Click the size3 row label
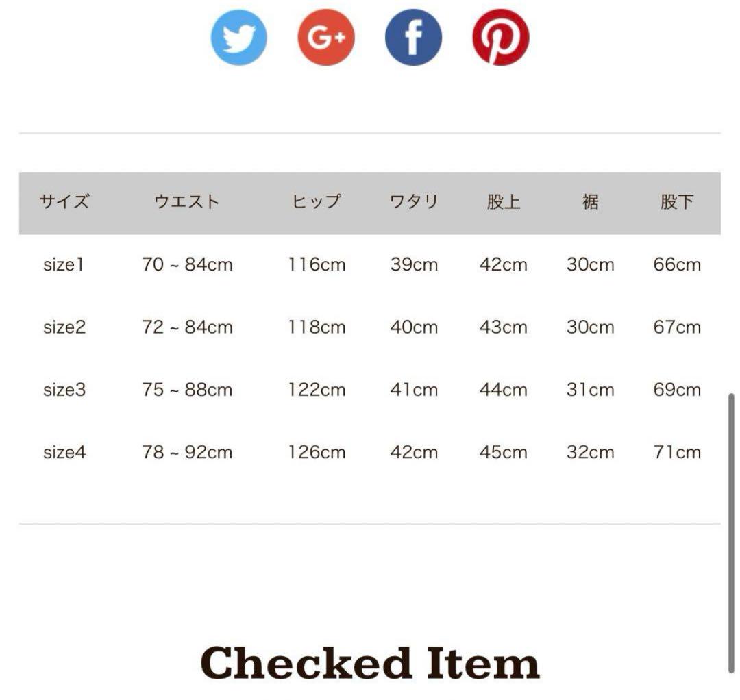Viewport: 740px width, 700px height. pos(64,390)
